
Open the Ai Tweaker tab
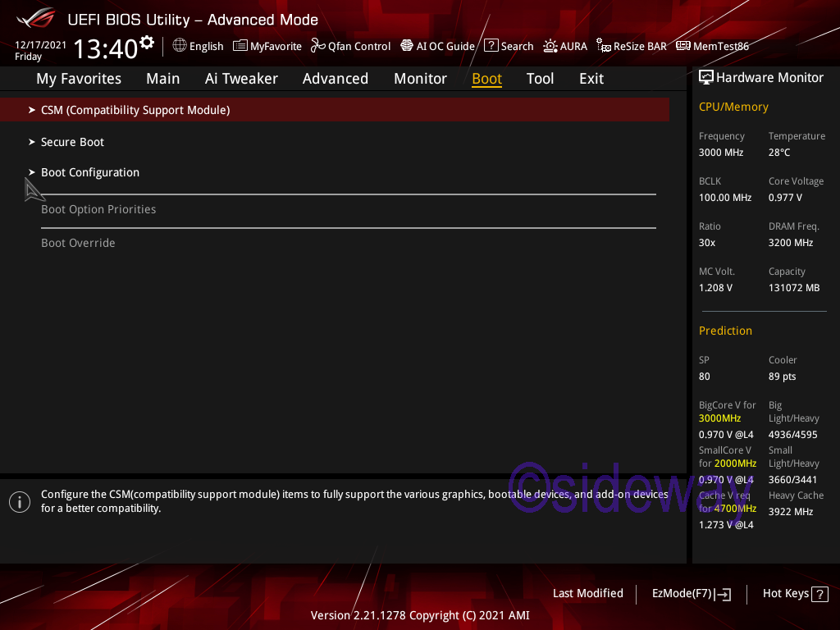241,79
